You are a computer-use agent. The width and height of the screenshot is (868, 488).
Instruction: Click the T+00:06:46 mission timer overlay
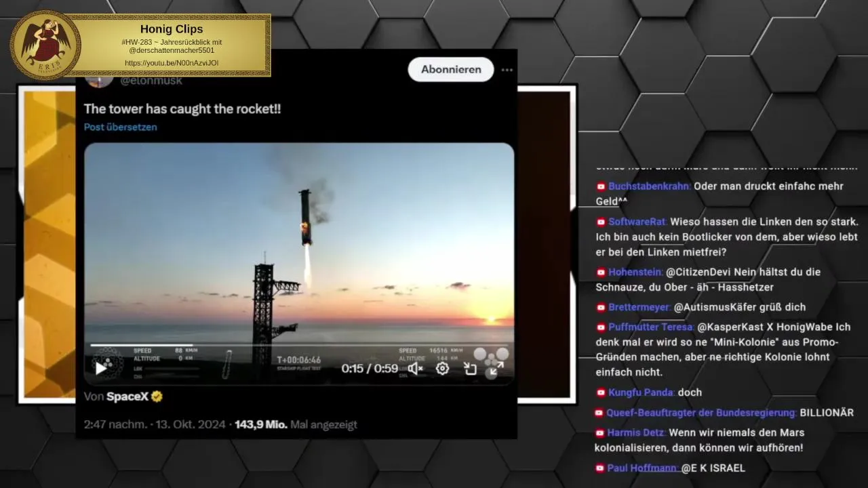[x=298, y=360]
